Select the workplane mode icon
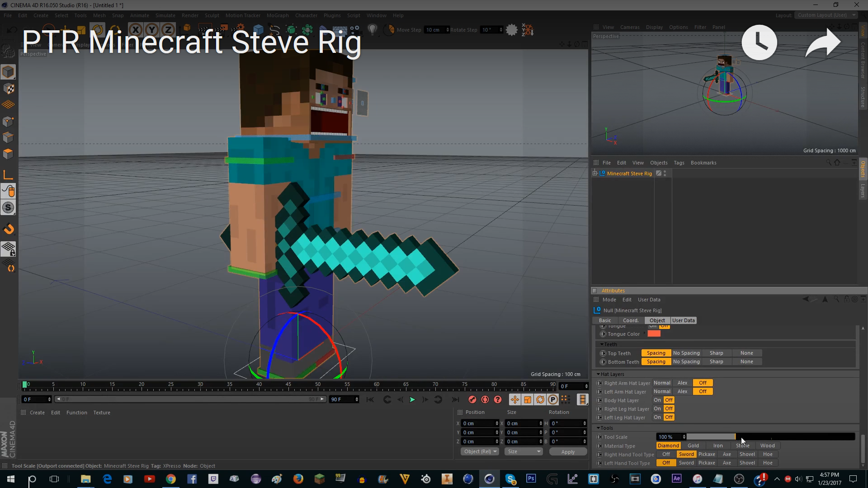The height and width of the screenshot is (488, 868). tap(8, 105)
